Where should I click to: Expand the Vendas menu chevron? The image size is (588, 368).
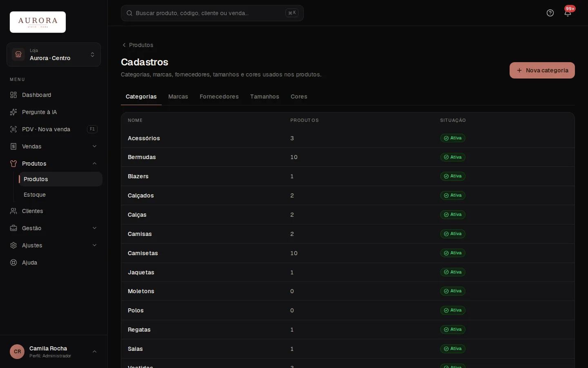click(94, 146)
